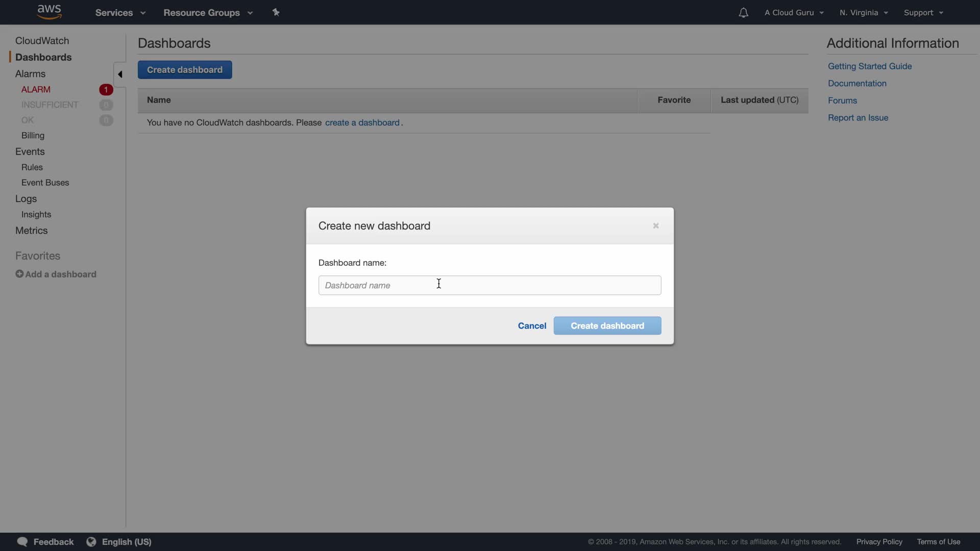Open the N. Virginia region selector
Image resolution: width=980 pixels, height=551 pixels.
click(864, 13)
